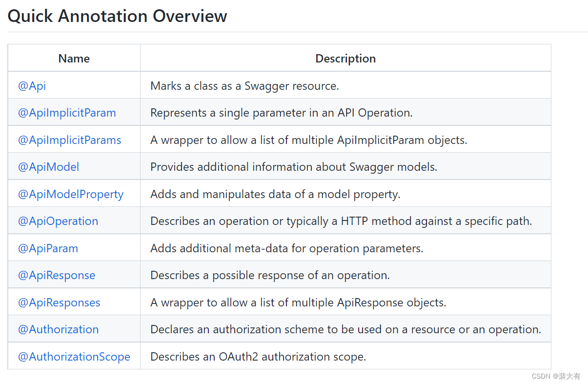
Task: Select the @ApiParam link
Action: 48,248
